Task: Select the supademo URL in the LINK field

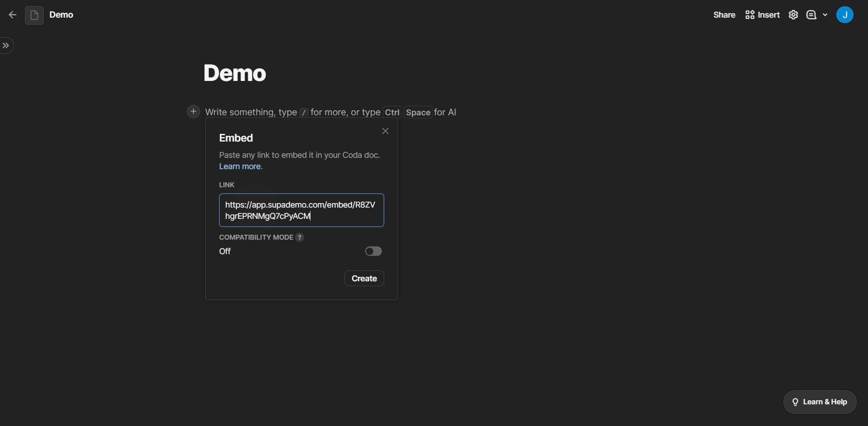Action: click(x=301, y=210)
